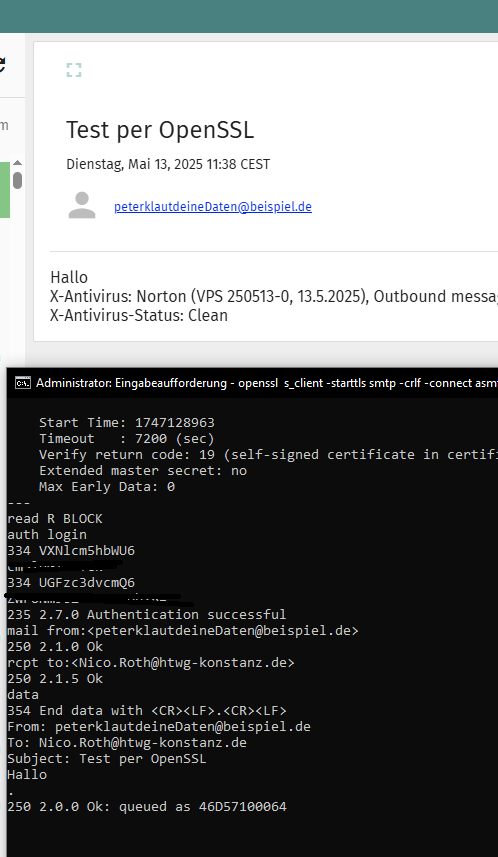Click the refresh arrow icon at left edge
The width and height of the screenshot is (498, 857).
click(x=2, y=64)
